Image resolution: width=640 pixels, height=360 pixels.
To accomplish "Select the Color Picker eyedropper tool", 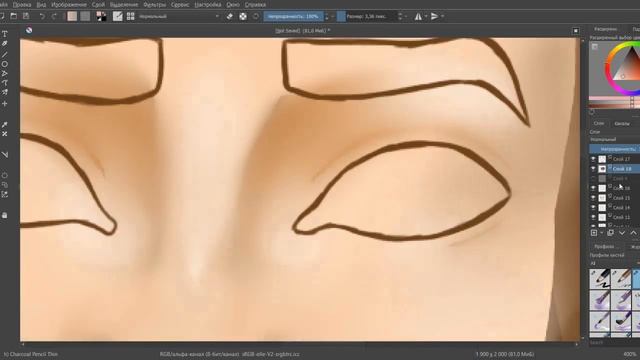I will pos(4,124).
